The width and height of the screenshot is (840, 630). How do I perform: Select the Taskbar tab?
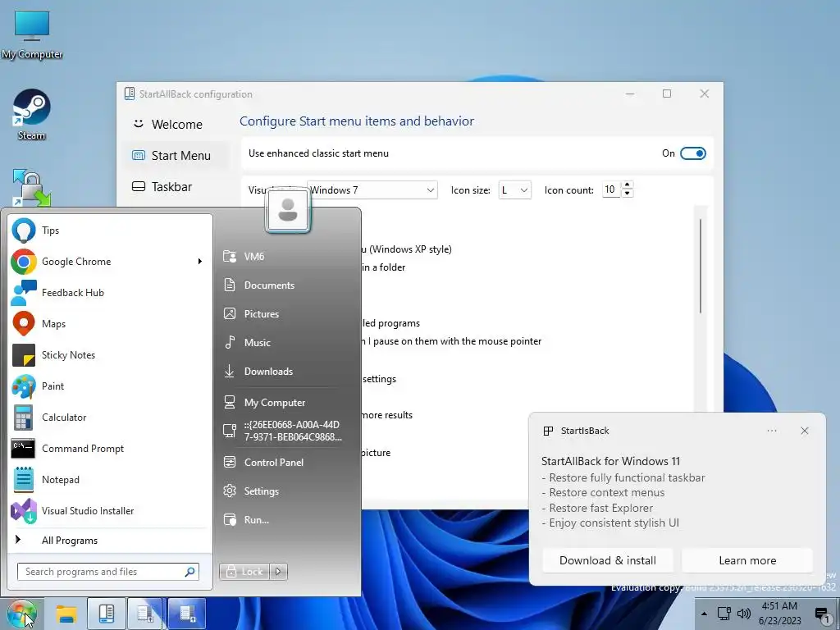pos(176,186)
